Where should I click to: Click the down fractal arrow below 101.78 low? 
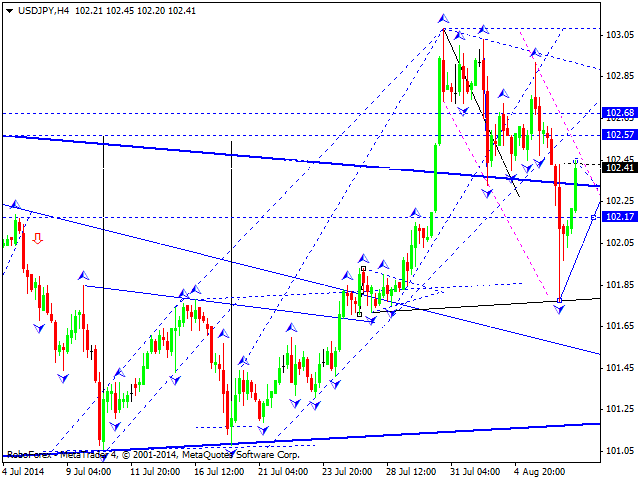coord(559,309)
